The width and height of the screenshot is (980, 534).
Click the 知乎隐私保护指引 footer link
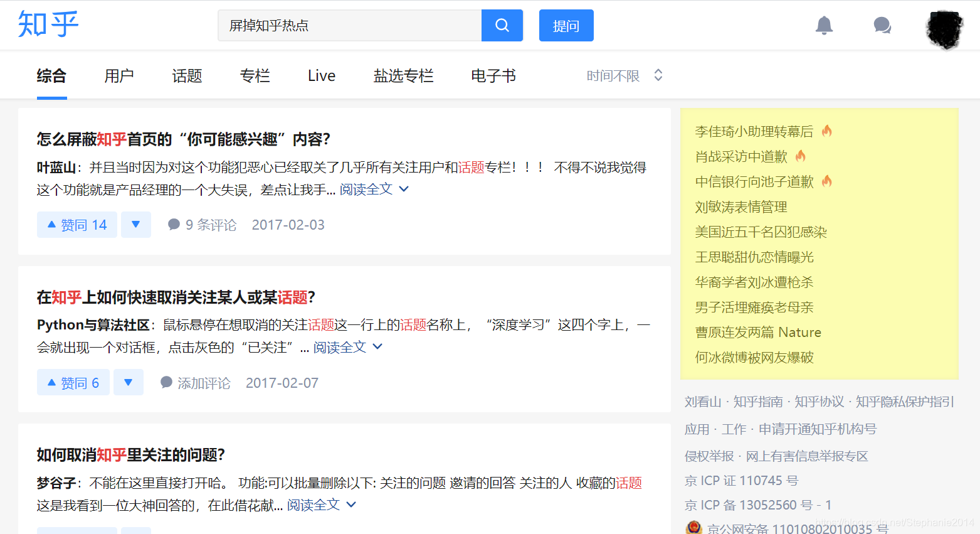pyautogui.click(x=905, y=402)
